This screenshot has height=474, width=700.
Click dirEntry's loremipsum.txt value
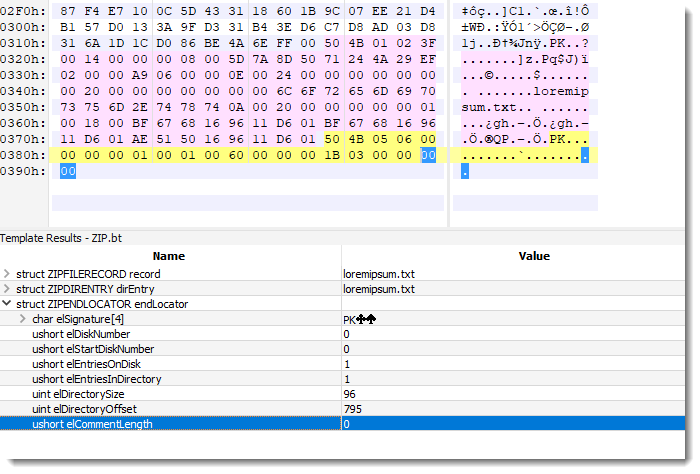(378, 289)
